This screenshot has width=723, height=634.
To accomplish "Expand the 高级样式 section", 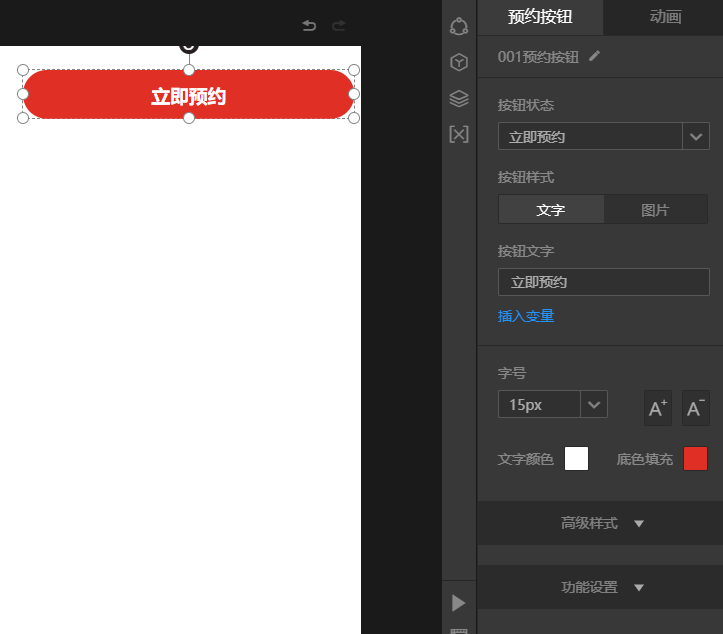I will click(600, 523).
